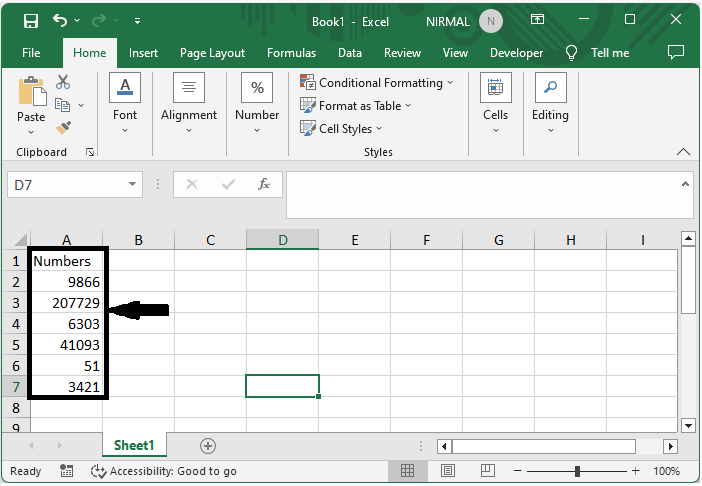Screen dimensions: 702x486
Task: Click the Undo arrow icon
Action: (x=60, y=20)
